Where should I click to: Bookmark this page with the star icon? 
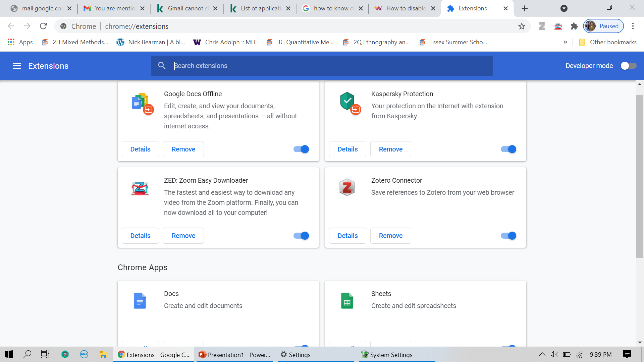522,26
